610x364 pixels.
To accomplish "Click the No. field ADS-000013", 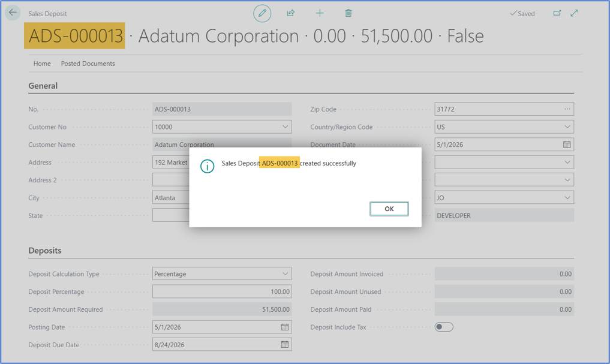I will pos(222,109).
